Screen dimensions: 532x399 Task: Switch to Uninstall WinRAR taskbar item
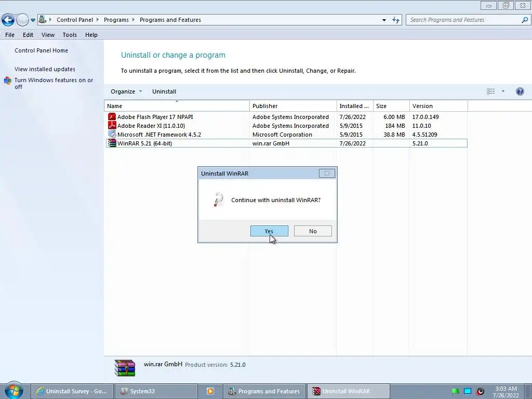coord(348,391)
